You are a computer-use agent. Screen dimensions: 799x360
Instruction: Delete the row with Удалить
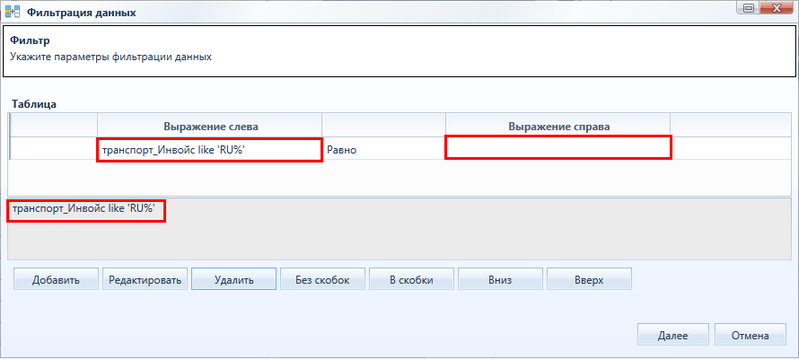pyautogui.click(x=234, y=279)
